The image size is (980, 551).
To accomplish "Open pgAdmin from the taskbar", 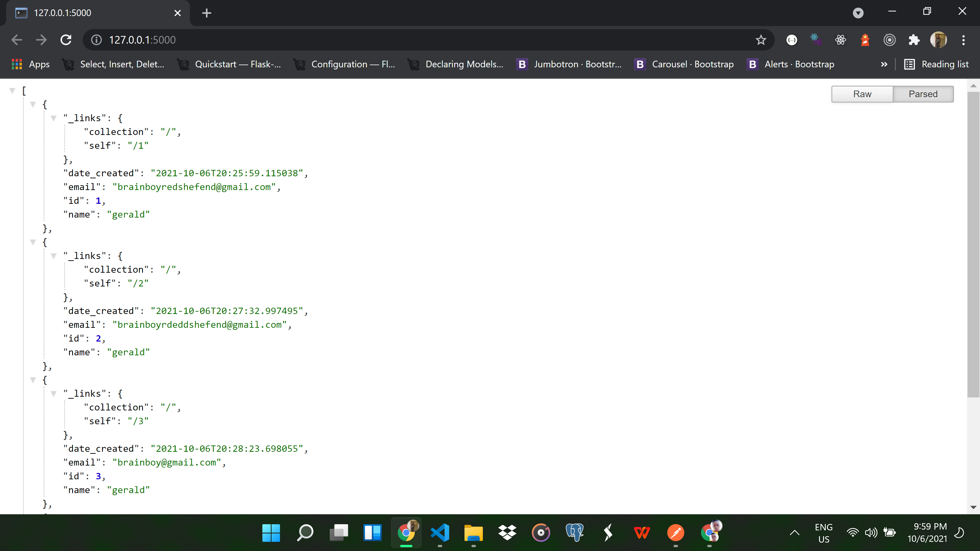I will point(574,532).
